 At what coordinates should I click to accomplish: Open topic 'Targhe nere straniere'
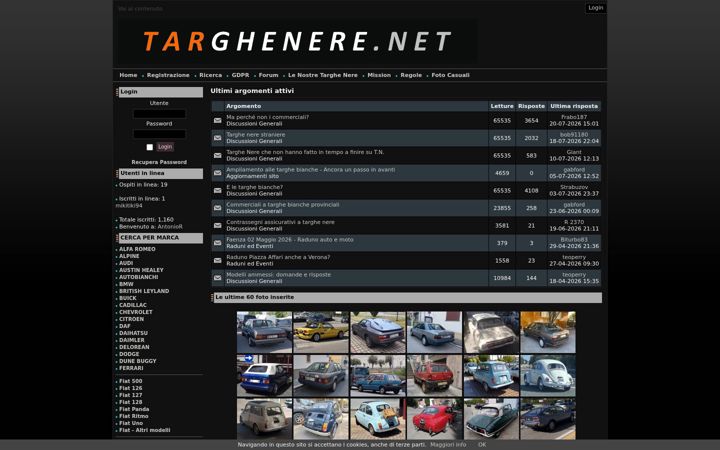255,135
